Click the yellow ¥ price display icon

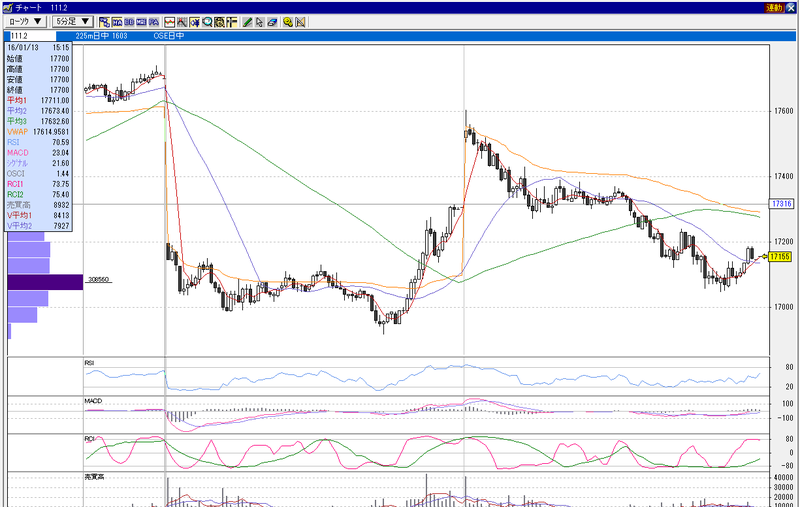[194, 22]
